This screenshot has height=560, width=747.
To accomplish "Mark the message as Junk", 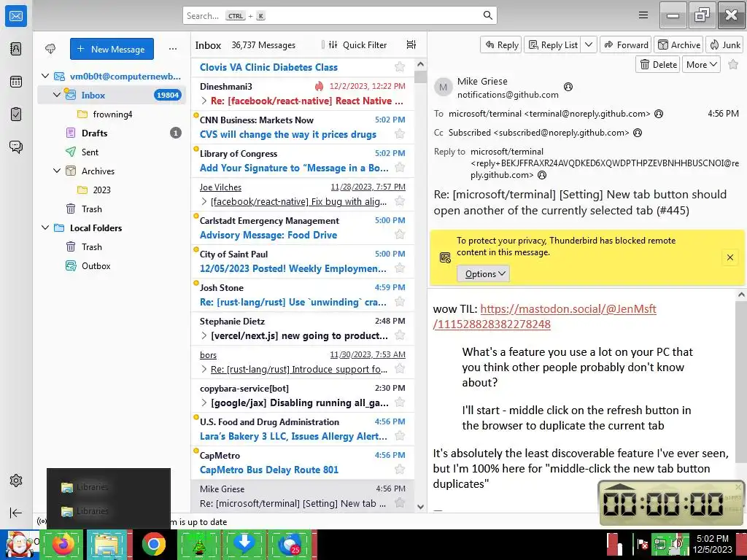I will 724,44.
